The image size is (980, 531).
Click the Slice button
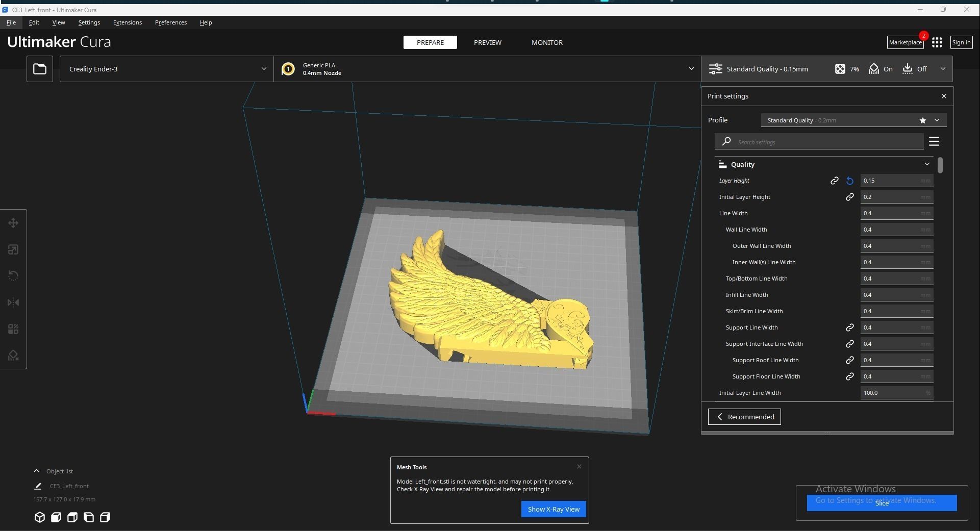pyautogui.click(x=882, y=503)
